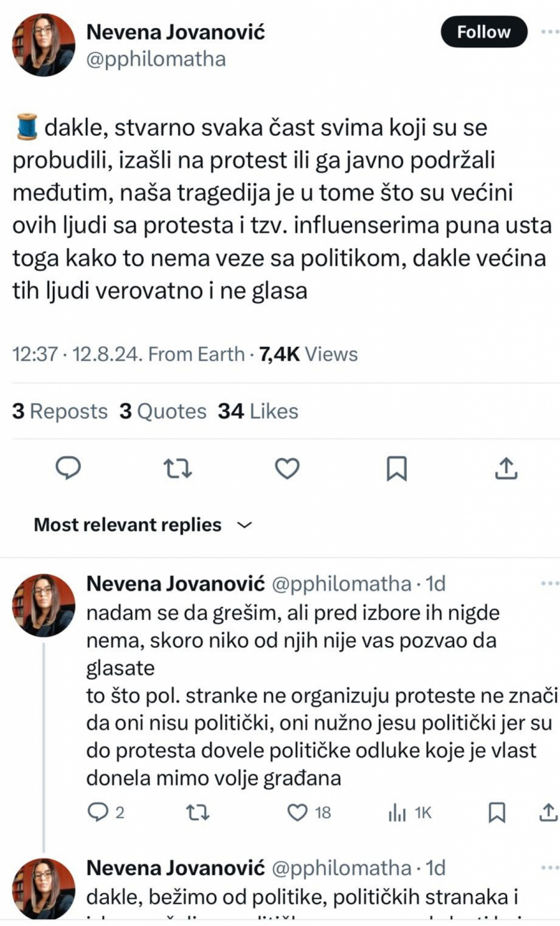Repost the first reply in thread
560x926 pixels.
pyautogui.click(x=198, y=812)
